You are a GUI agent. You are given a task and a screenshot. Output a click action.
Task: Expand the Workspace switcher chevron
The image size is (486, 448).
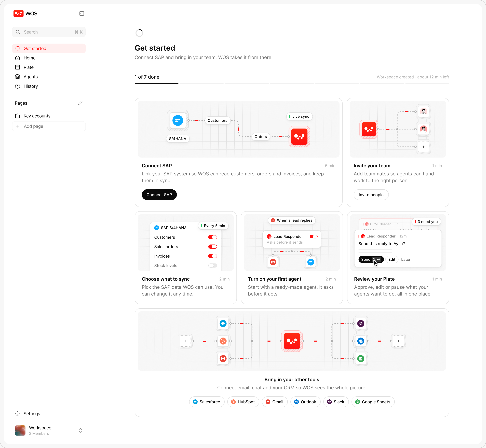[80, 430]
